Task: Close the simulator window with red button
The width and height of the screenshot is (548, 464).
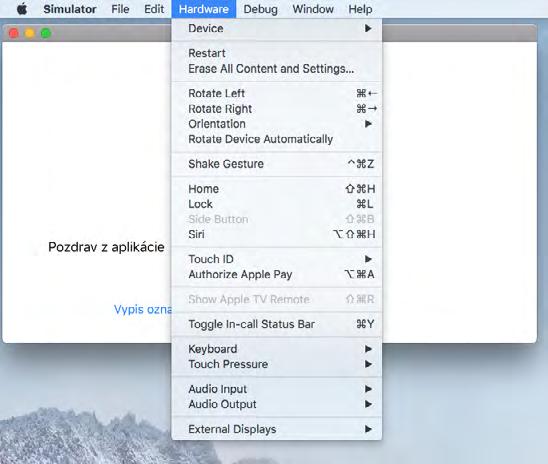Action: point(14,34)
